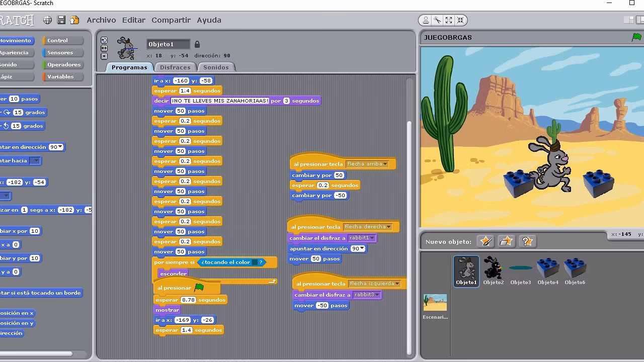
Task: Click the blocks palette horizontal scrollbar
Action: [x=36, y=353]
